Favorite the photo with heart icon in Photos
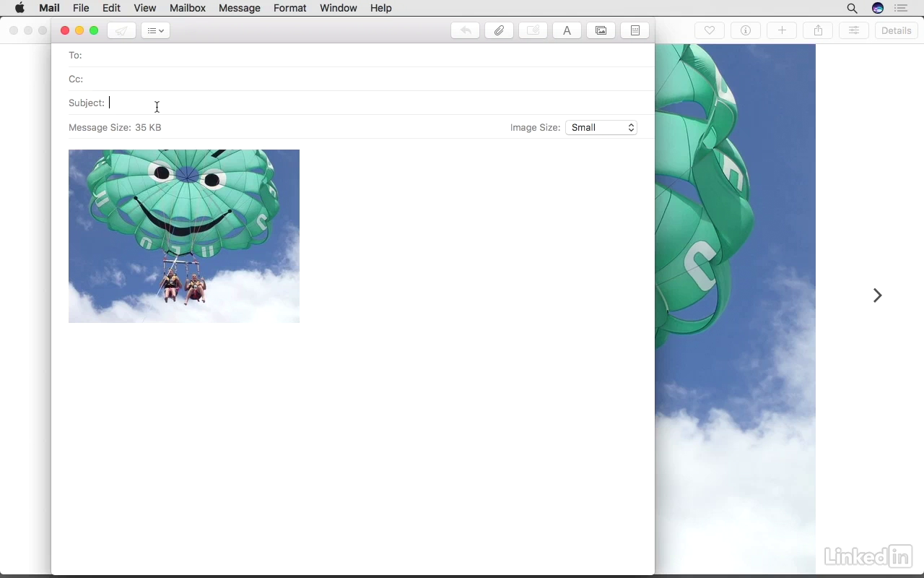 click(x=710, y=30)
